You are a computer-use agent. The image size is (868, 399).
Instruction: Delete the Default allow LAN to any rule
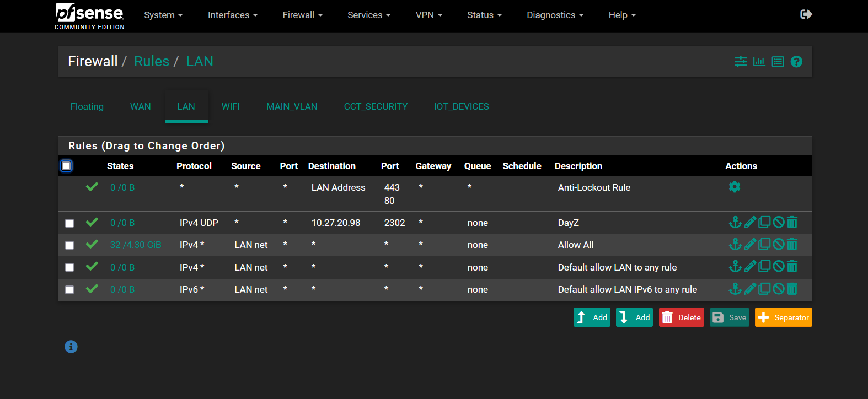click(x=792, y=267)
